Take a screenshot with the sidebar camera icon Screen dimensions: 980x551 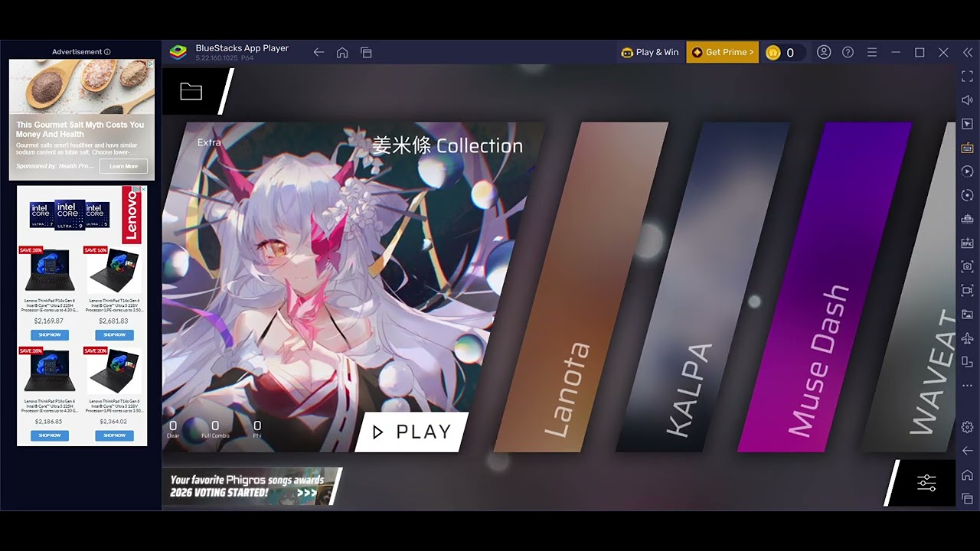(968, 266)
